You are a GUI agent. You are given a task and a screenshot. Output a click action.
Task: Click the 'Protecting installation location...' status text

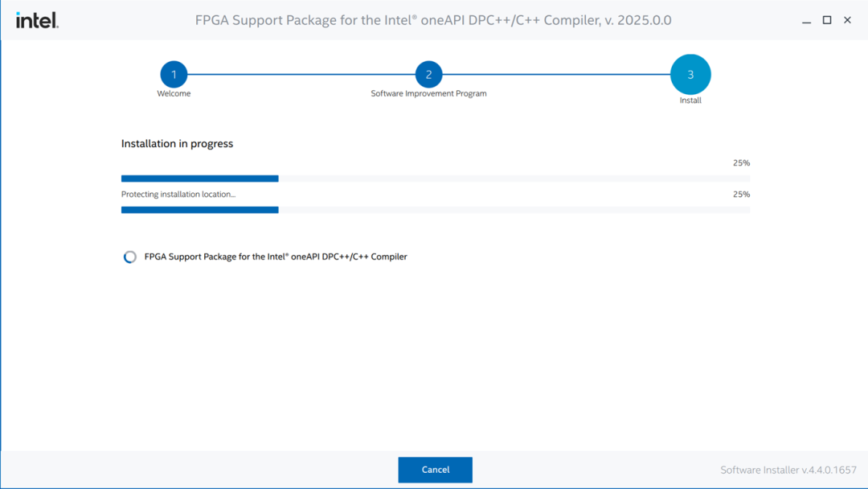[x=178, y=195]
